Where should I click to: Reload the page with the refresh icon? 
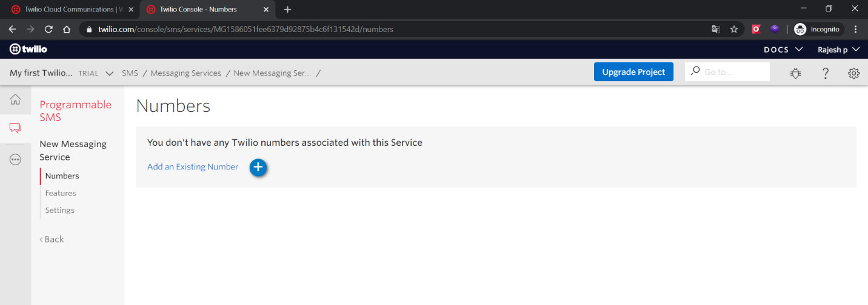point(49,29)
